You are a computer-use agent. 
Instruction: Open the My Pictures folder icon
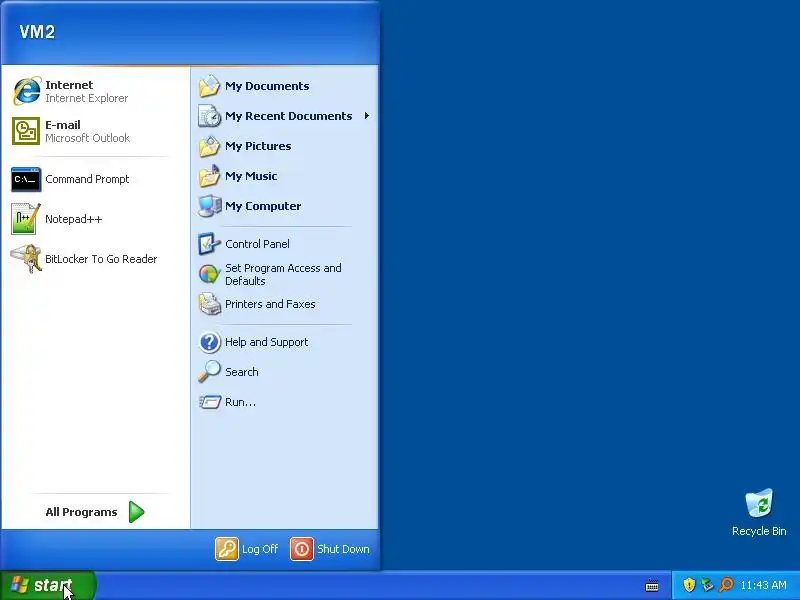pyautogui.click(x=209, y=146)
